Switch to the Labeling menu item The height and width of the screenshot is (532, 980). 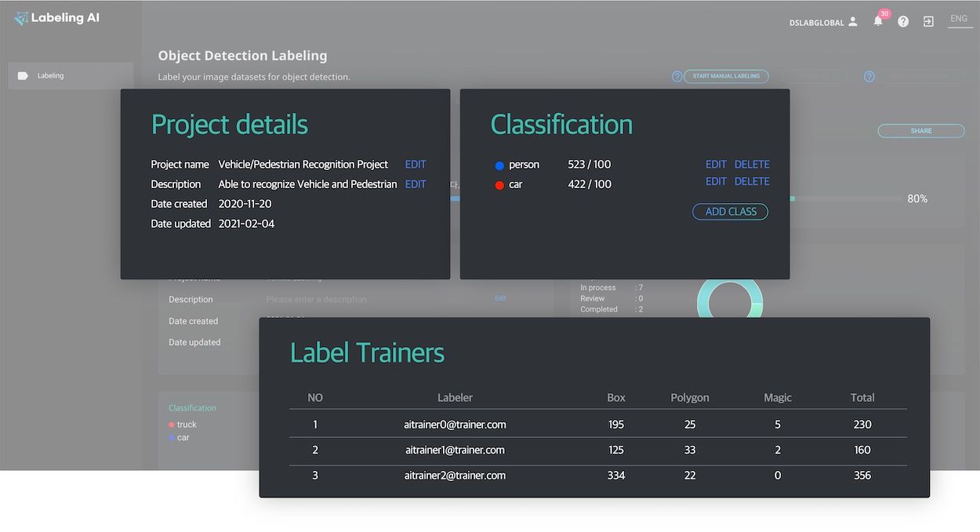click(x=50, y=75)
